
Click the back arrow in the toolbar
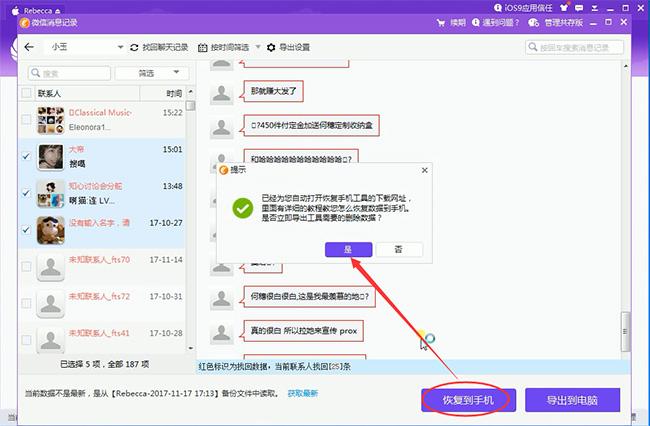coord(29,47)
